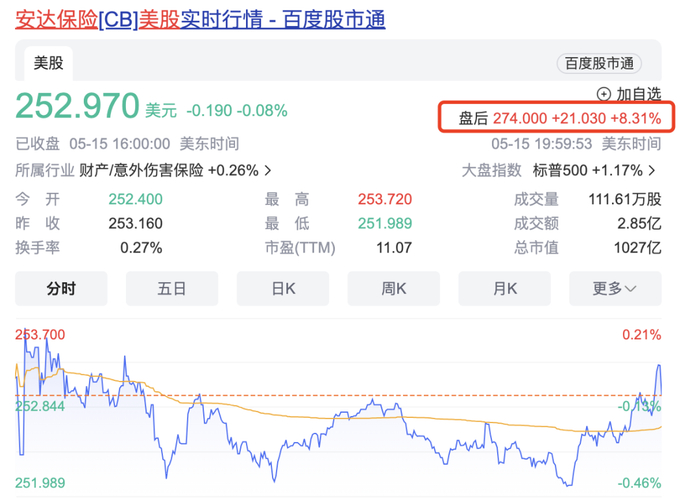Viewport: 700px width, 501px height.
Task: Switch chart to 月K view
Action: [x=504, y=288]
